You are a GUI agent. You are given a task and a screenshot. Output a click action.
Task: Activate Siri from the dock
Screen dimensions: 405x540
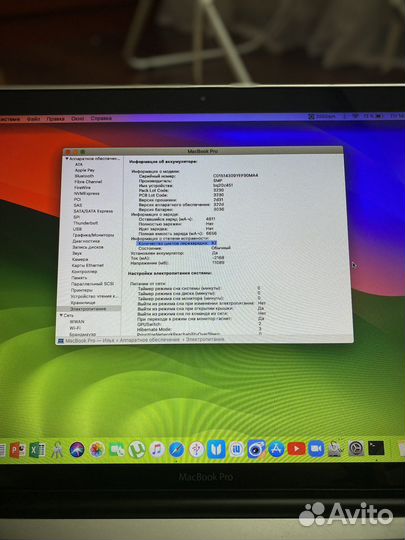77,450
